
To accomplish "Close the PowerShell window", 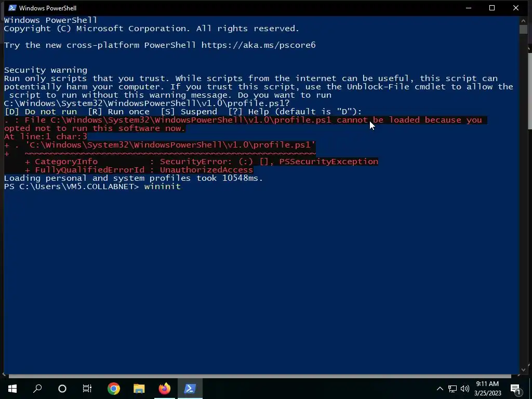I will point(516,8).
